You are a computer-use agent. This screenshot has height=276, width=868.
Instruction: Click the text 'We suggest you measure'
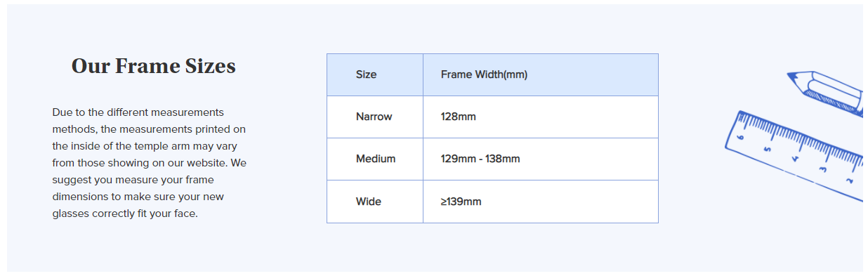[150, 171]
